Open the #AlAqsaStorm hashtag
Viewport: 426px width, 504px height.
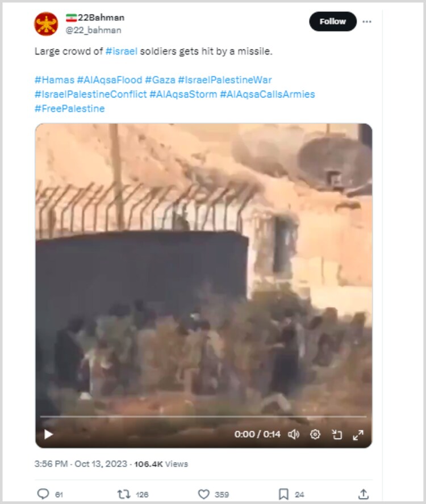[x=183, y=94]
